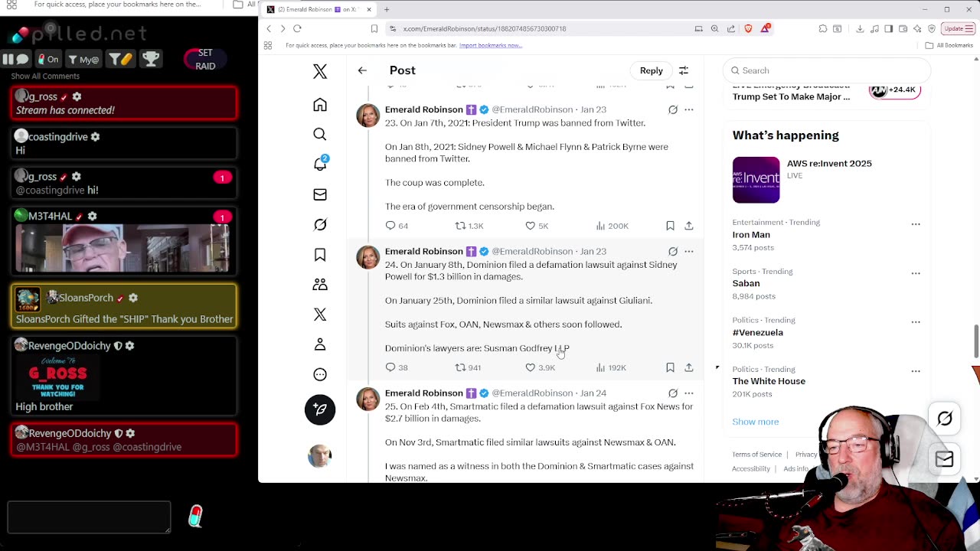
Task: Click the X logo atop the sidebar
Action: [x=320, y=71]
